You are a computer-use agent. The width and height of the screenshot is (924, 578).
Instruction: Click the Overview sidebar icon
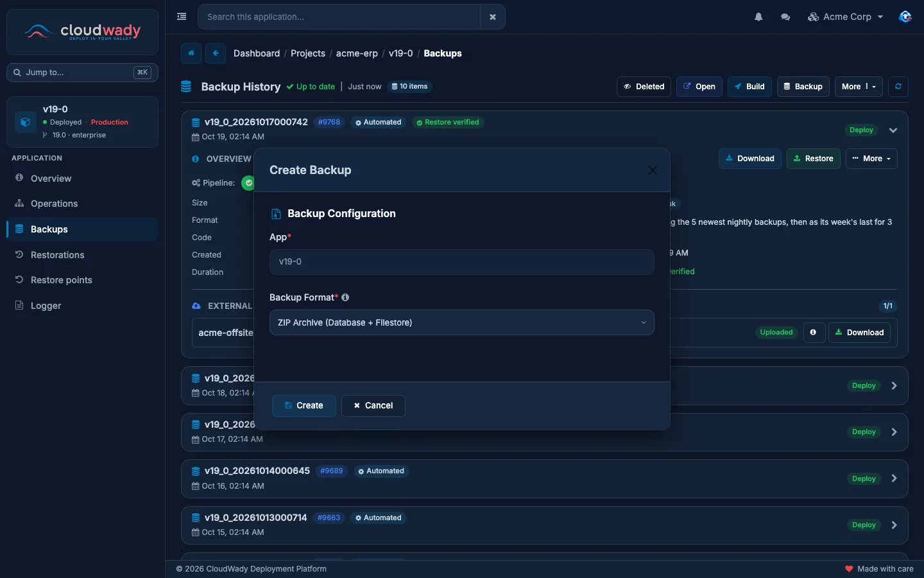click(19, 178)
